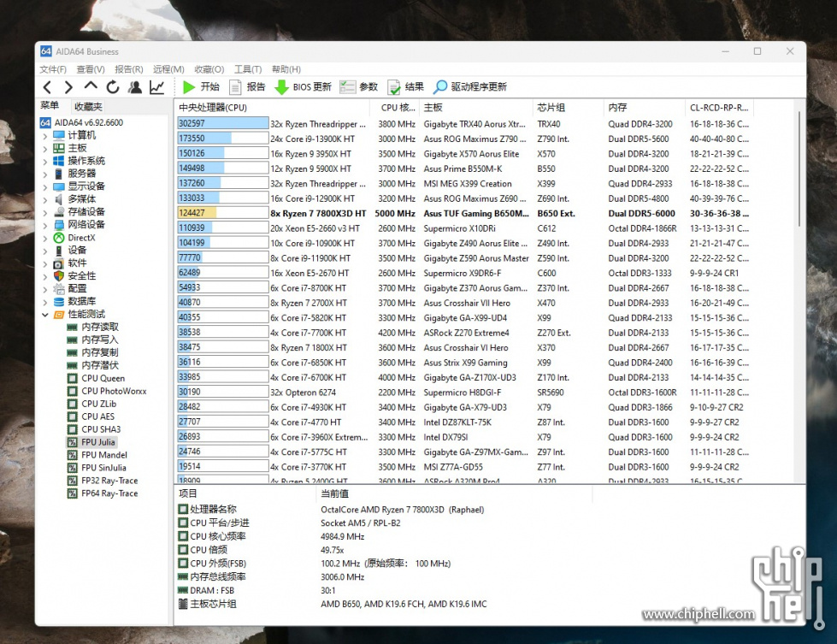Open the 结果 results button
Viewport: 837px width, 644px height.
pos(406,86)
